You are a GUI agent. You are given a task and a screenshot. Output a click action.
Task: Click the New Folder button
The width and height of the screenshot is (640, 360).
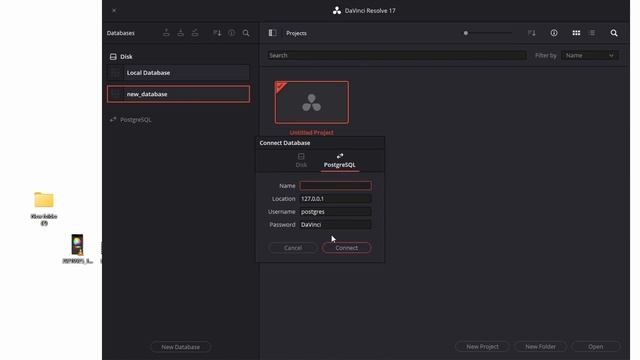point(540,347)
